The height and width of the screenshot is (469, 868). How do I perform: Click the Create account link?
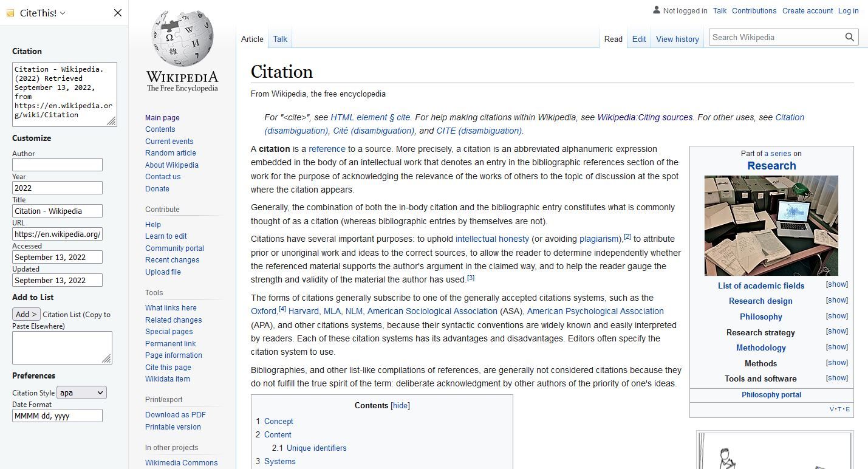807,10
